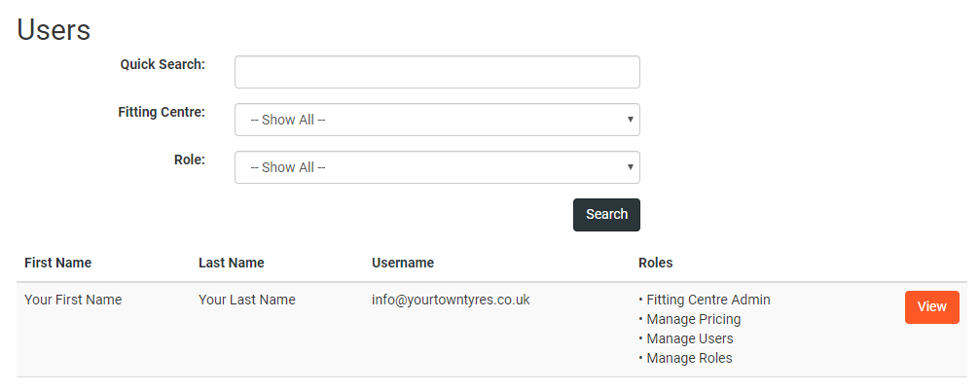Select the info@yourtowntyres.co.uk username cell
Image resolution: width=980 pixels, height=390 pixels.
pos(451,300)
